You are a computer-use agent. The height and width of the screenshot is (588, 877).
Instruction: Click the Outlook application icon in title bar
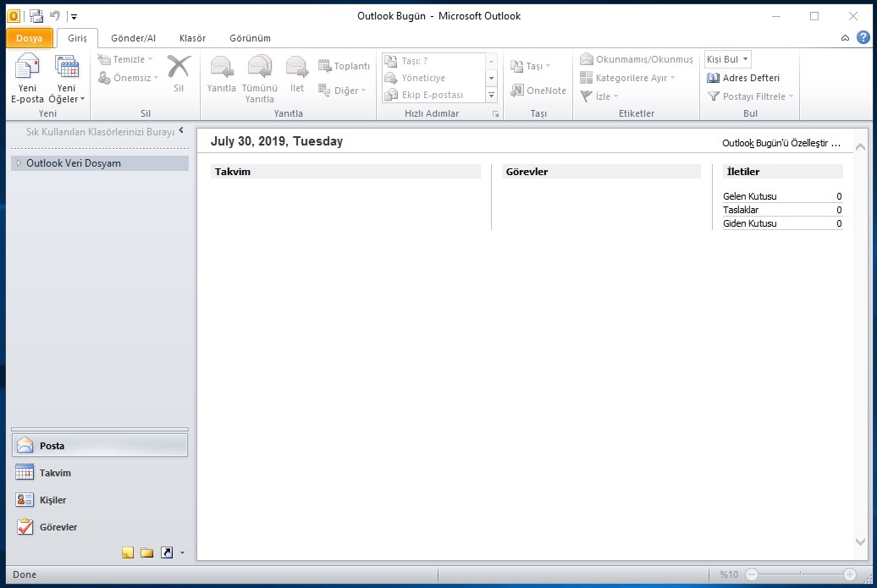(x=14, y=15)
